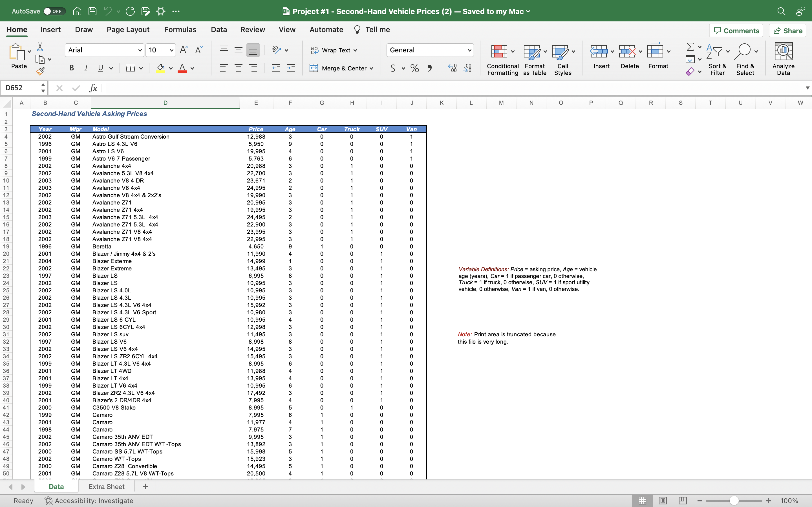812x507 pixels.
Task: Open the font color picker
Action: [x=192, y=68]
